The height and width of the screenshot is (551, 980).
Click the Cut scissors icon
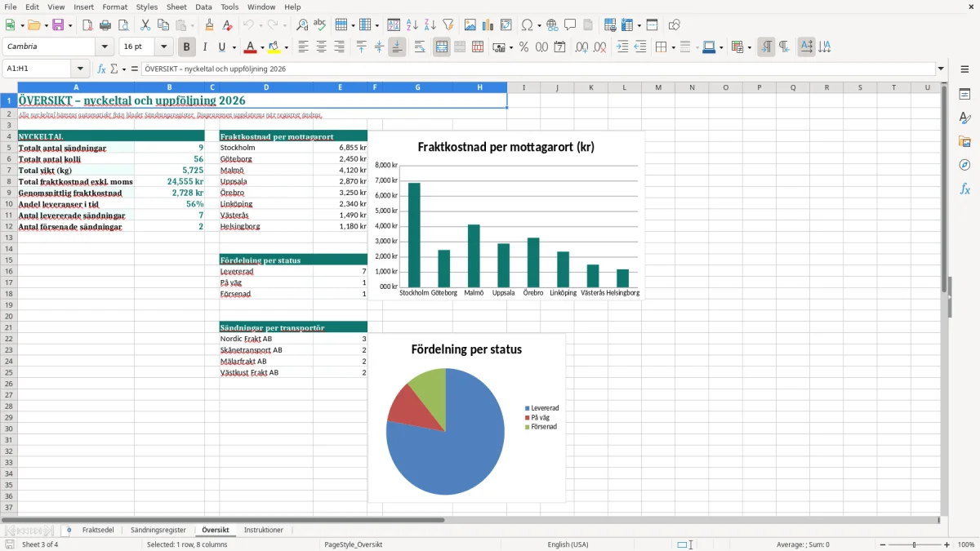coord(145,25)
